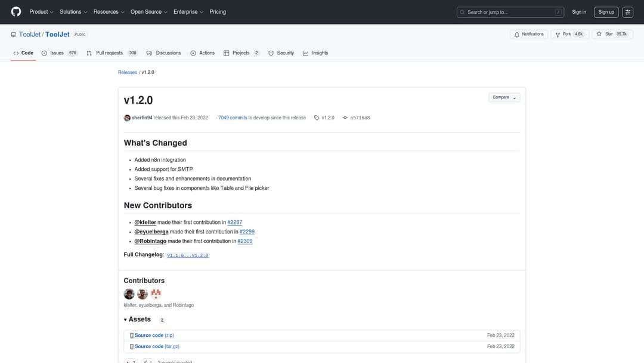Focus the Search or jump to field
Image resolution: width=644 pixels, height=363 pixels.
point(510,13)
